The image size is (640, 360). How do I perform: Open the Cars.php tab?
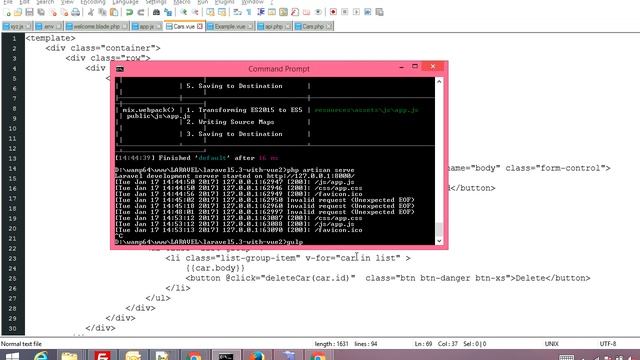coord(313,27)
